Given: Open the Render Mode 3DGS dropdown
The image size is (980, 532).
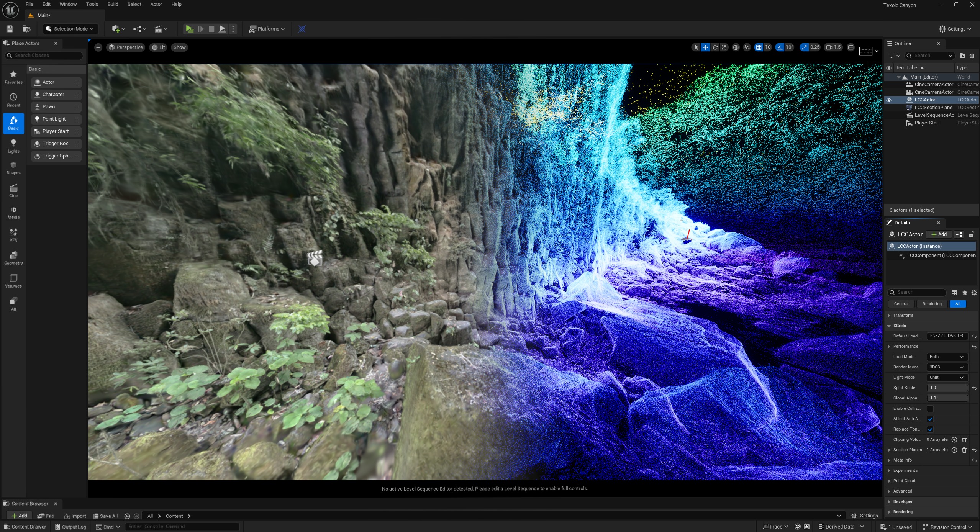Looking at the screenshot, I should [946, 367].
